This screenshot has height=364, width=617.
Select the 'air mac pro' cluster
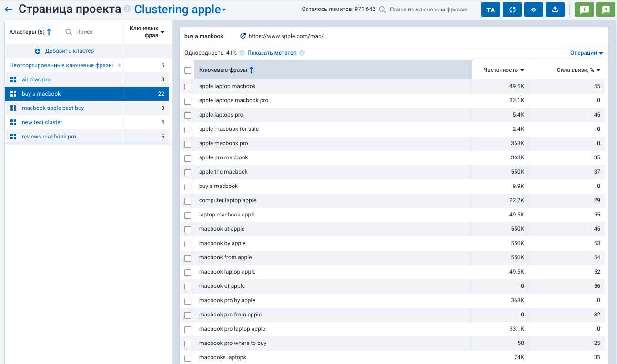(x=36, y=79)
